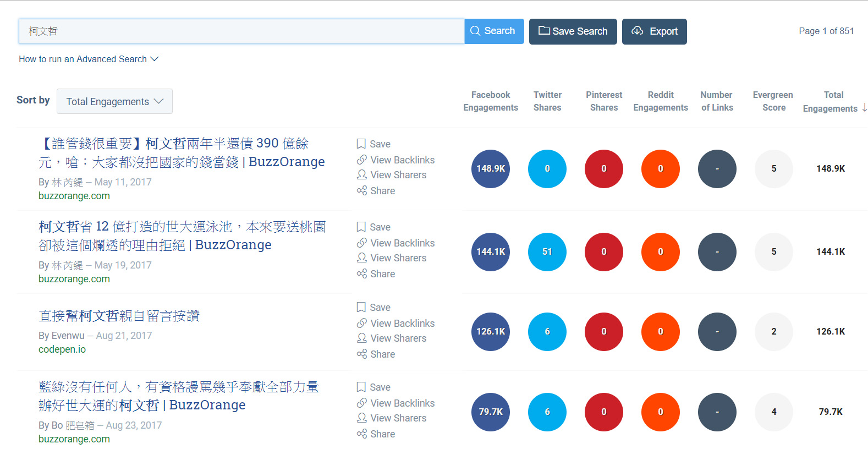The image size is (868, 449).
Task: Click the Share icon for first article
Action: (x=361, y=190)
